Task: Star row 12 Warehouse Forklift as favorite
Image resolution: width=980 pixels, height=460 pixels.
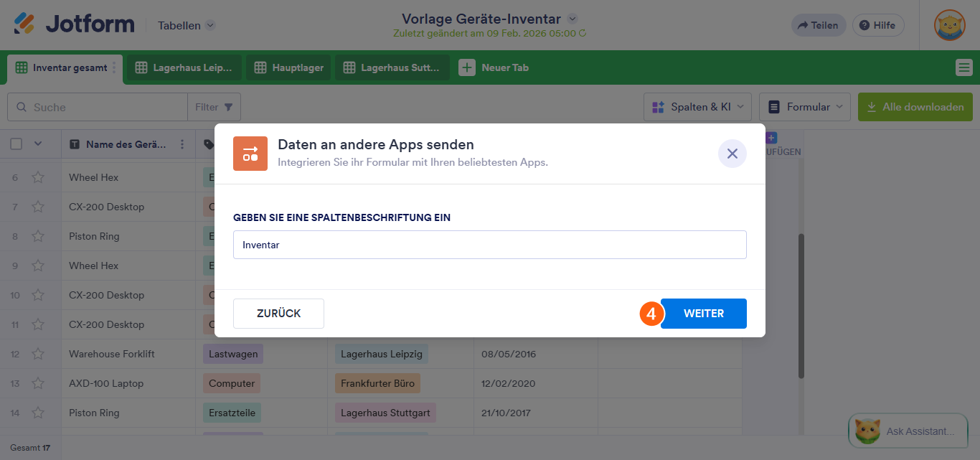Action: [38, 354]
